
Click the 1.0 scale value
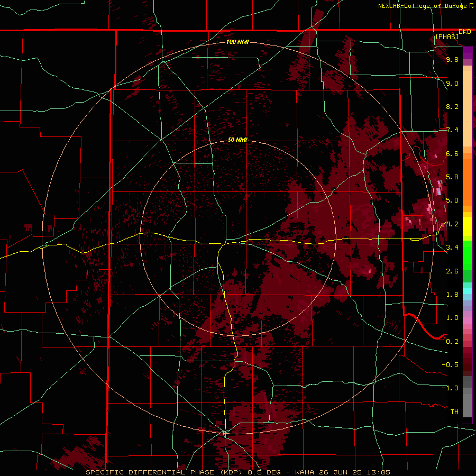coord(452,318)
